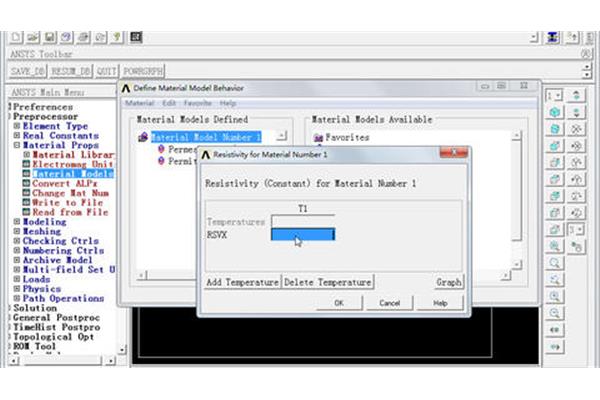600x400 pixels.
Task: Click the Fit View magnifier icon
Action: tap(555, 246)
